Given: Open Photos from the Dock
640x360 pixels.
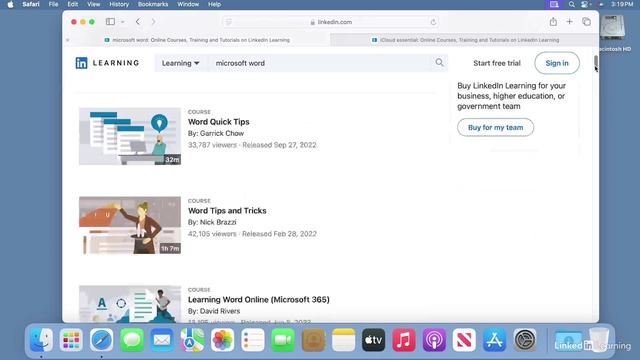Looking at the screenshot, I should tap(222, 340).
